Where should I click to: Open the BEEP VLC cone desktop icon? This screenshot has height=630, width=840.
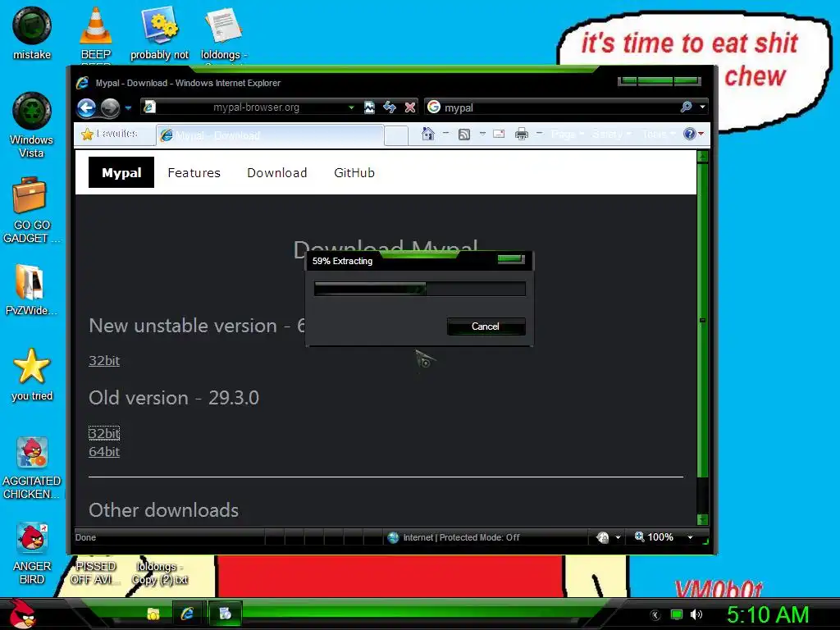tap(95, 33)
